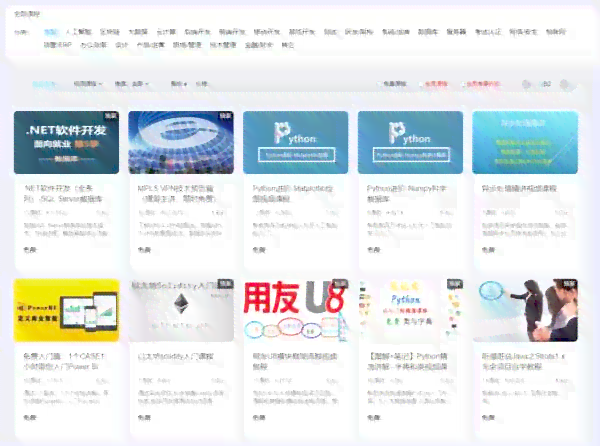Screen dimensions: 600x446
Task: Tick the 免费课程 checkbox
Action: (x=380, y=84)
